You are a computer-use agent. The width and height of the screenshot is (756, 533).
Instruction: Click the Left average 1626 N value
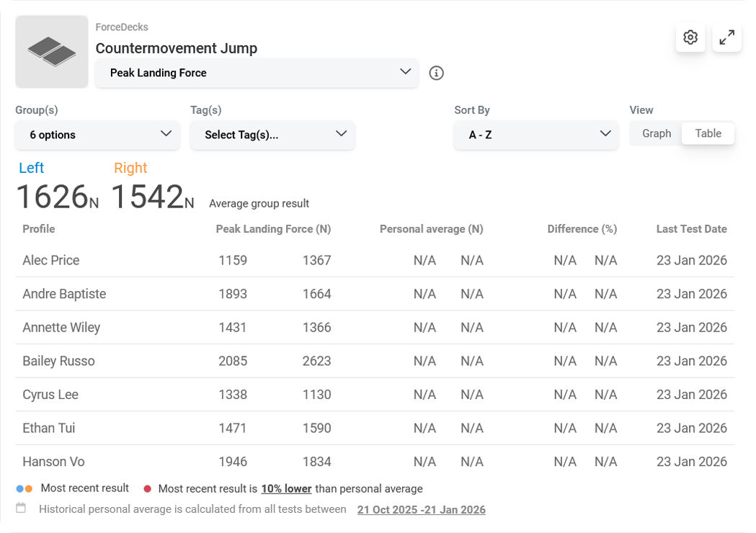(58, 197)
